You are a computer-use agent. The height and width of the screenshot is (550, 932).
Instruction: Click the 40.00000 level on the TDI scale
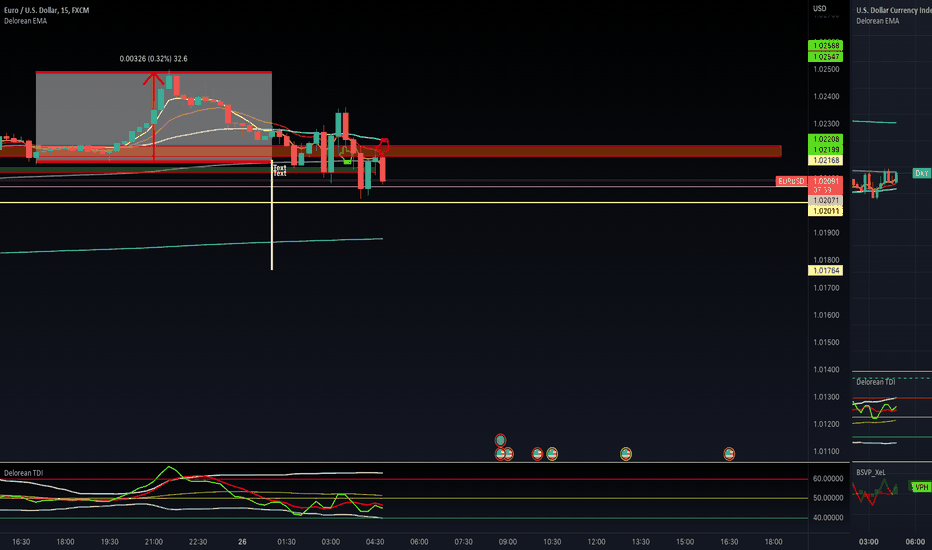tap(828, 518)
